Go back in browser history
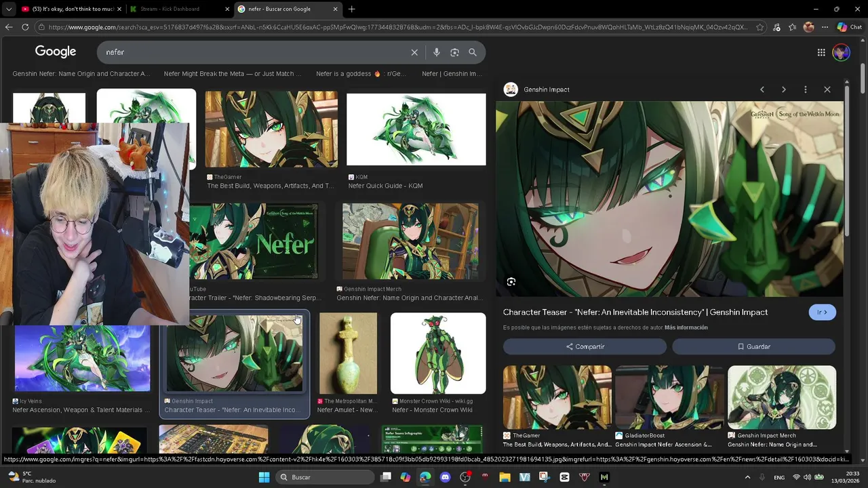This screenshot has height=488, width=868. click(9, 27)
